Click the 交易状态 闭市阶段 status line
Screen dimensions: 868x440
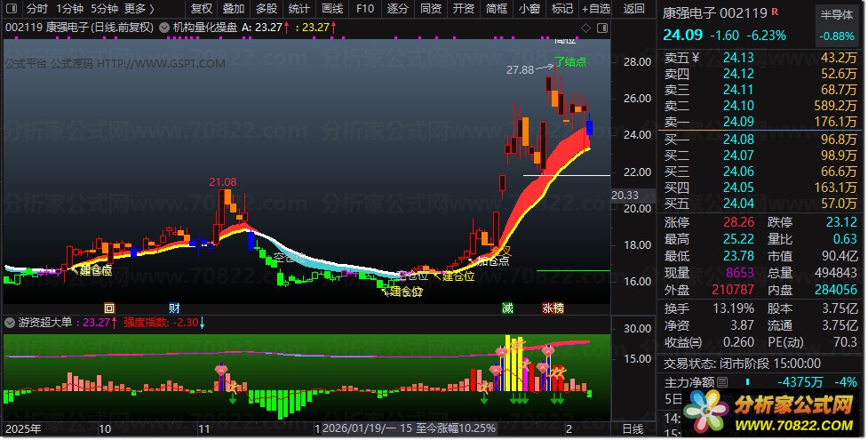click(x=742, y=364)
